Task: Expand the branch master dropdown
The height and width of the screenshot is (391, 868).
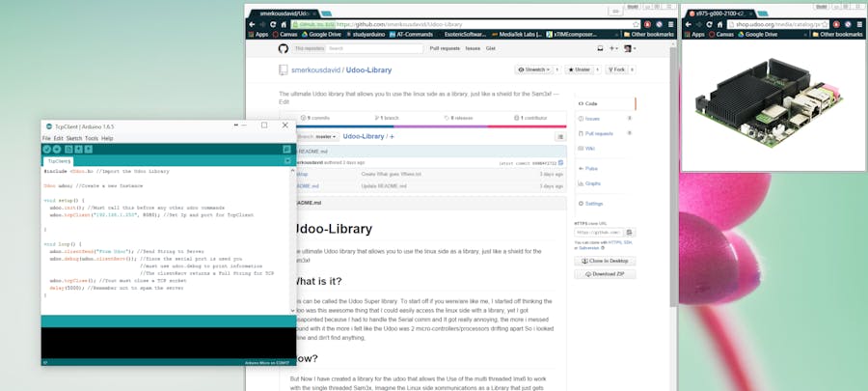Action: (318, 137)
